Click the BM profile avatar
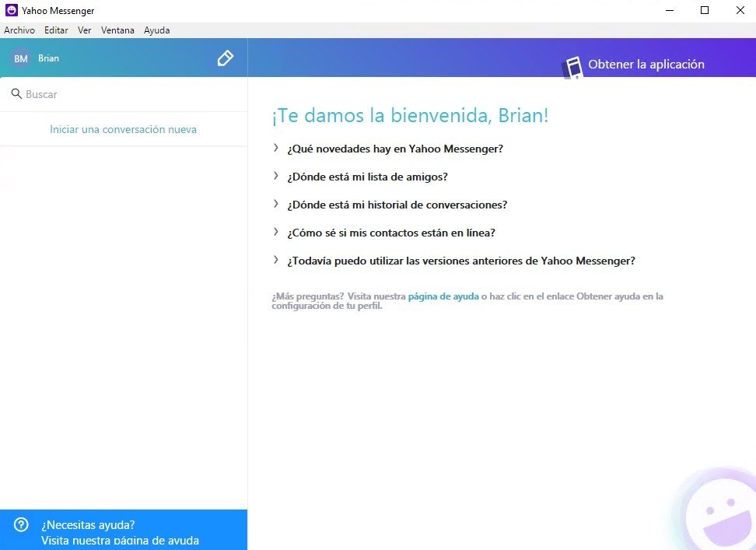The height and width of the screenshot is (550, 756). (21, 58)
